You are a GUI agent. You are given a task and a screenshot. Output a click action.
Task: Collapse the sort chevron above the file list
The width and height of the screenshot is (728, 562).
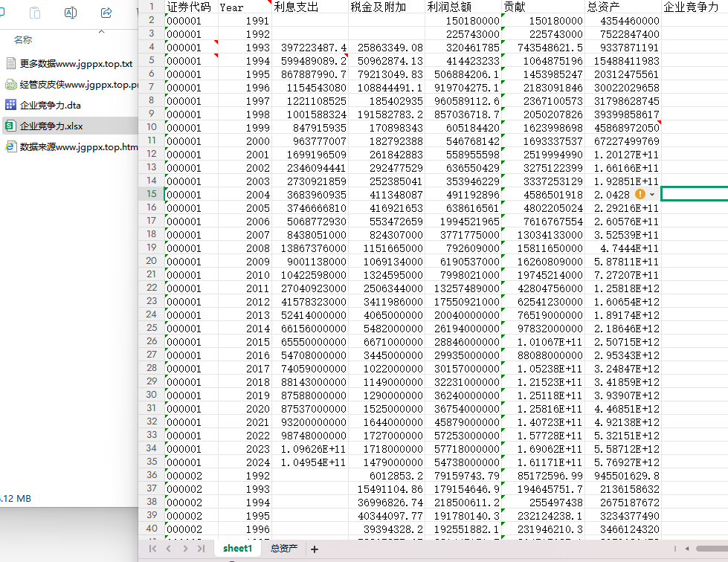pos(102,31)
